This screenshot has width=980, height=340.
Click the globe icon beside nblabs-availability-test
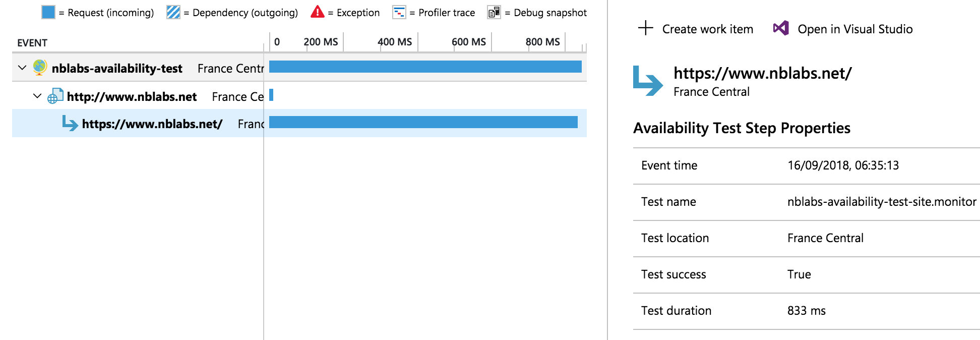[40, 68]
